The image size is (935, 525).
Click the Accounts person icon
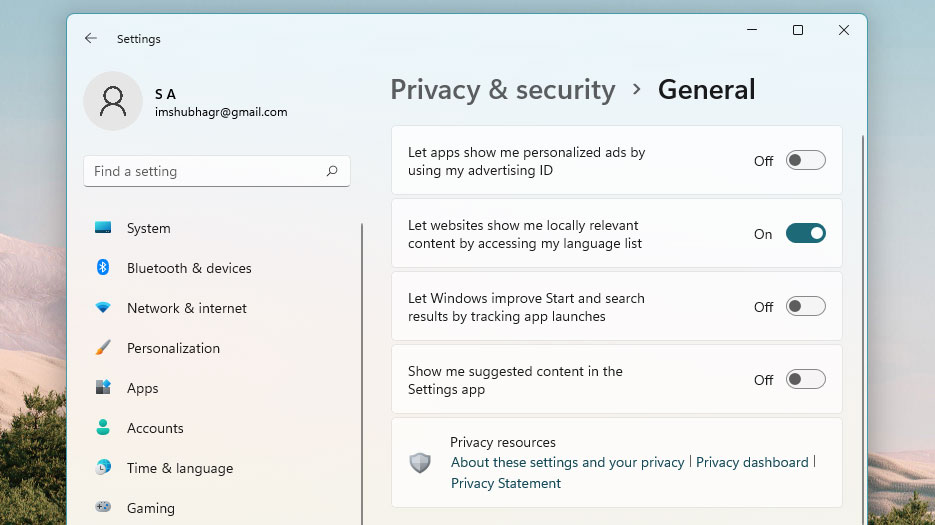point(103,427)
